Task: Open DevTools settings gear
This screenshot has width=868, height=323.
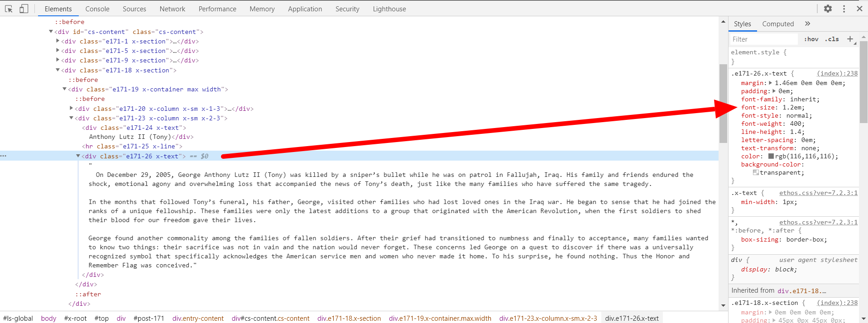Action: tap(828, 9)
